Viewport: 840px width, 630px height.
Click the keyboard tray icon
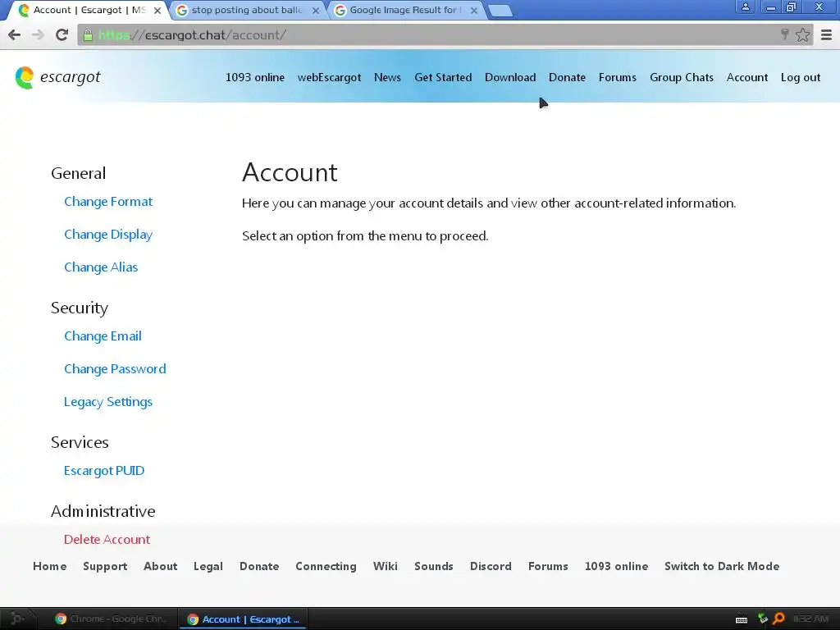click(742, 619)
